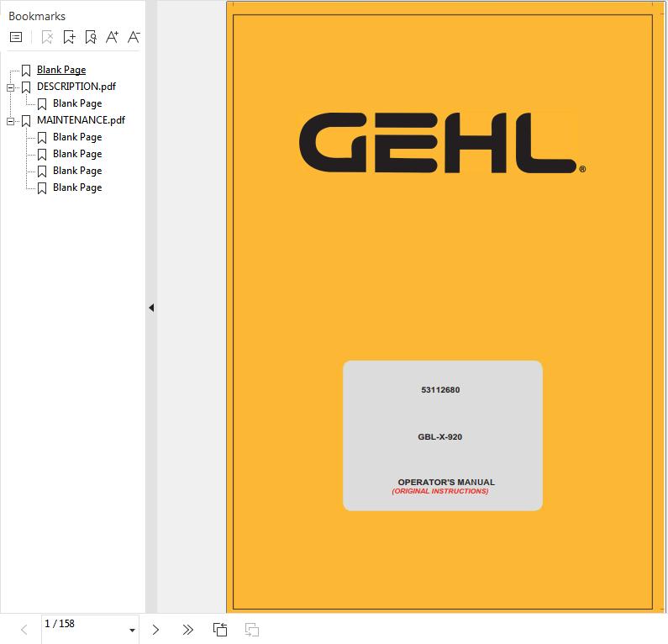The image size is (668, 644).
Task: Decrease bookmark text size
Action: (133, 37)
